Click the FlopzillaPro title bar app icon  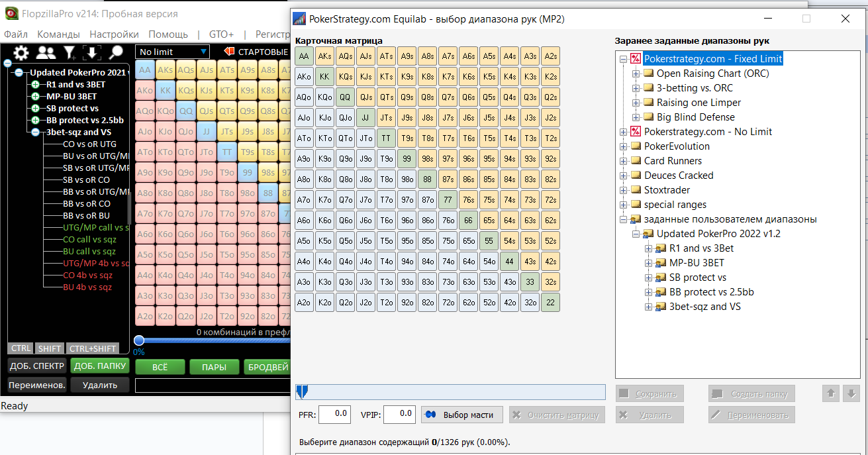(x=11, y=14)
